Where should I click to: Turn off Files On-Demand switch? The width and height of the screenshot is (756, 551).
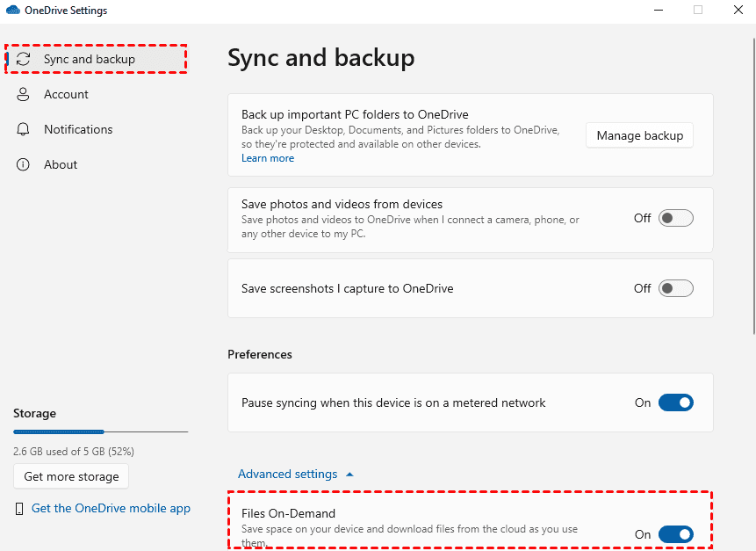(675, 534)
